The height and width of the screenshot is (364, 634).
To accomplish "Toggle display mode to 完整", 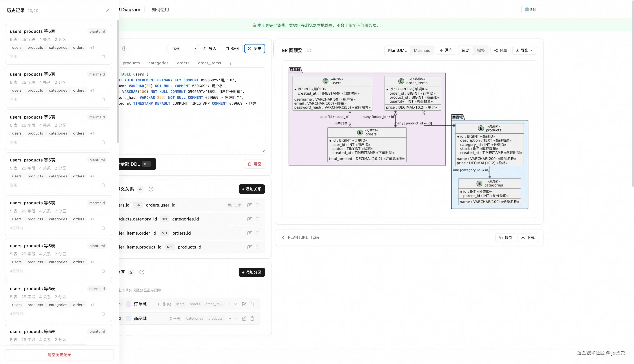I will pyautogui.click(x=481, y=51).
